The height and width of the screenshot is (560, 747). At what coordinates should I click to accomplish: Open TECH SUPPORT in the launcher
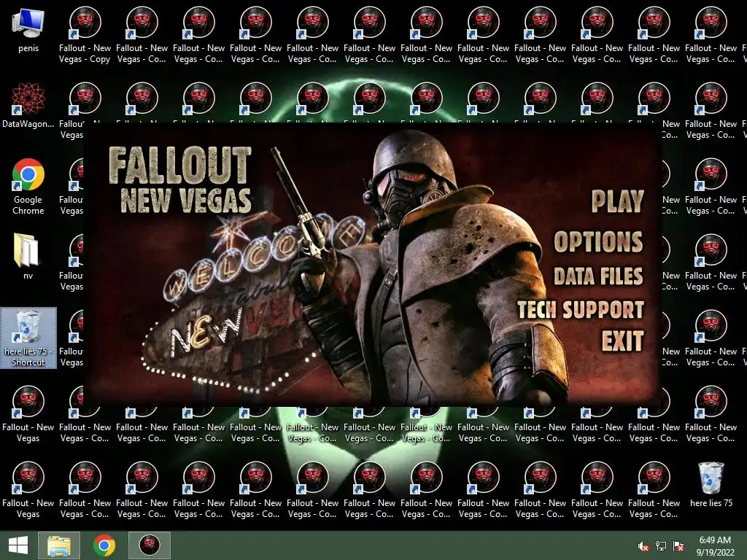click(581, 309)
